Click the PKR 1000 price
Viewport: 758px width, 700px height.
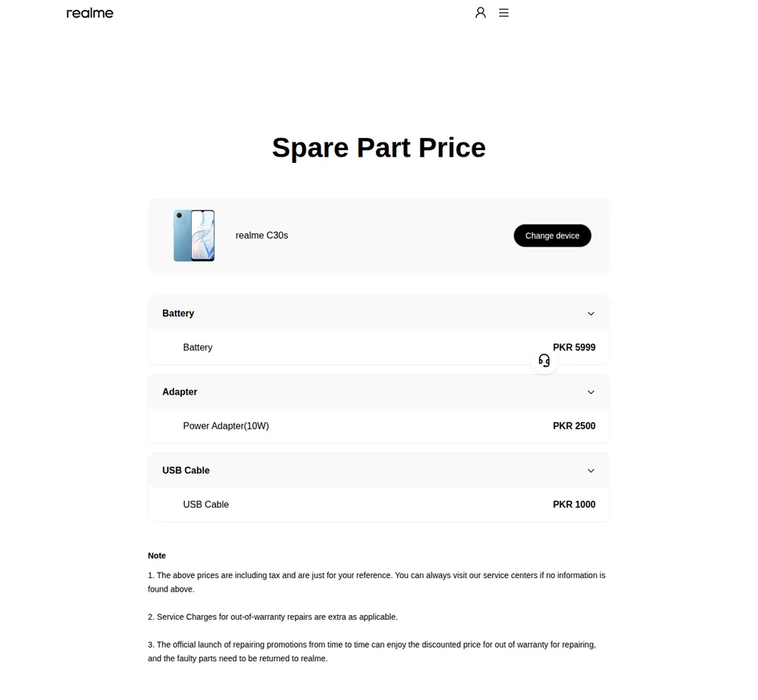click(574, 505)
